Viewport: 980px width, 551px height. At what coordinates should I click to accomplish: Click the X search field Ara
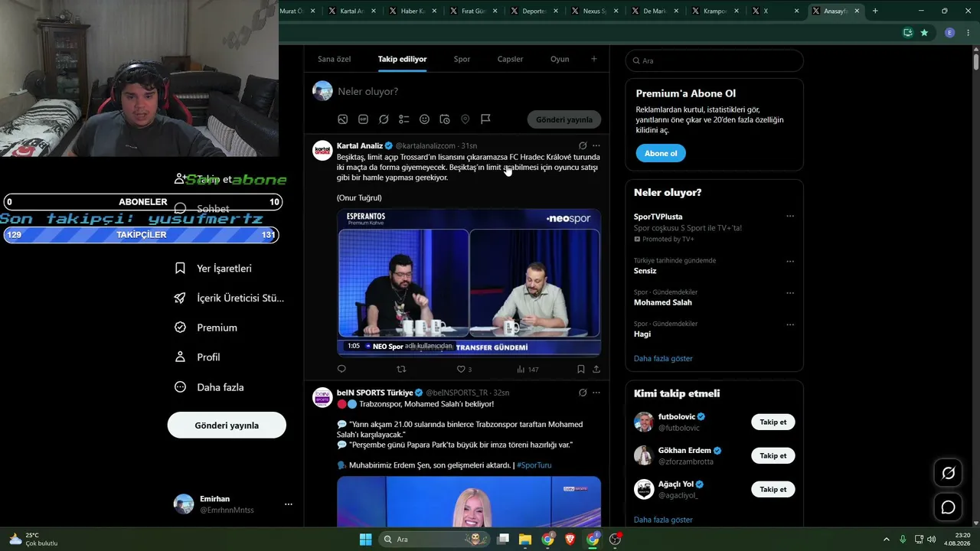point(714,60)
